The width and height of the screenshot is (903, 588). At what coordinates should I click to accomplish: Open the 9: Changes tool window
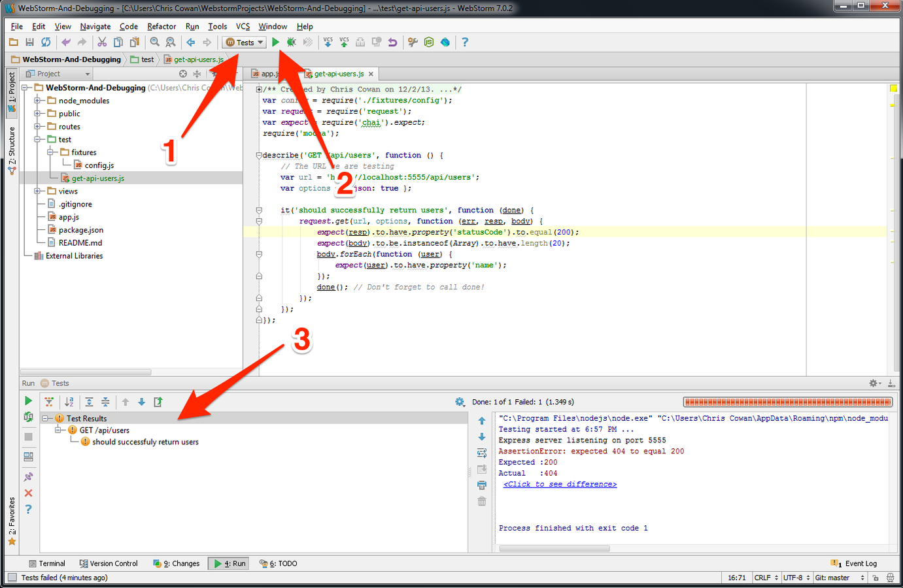pyautogui.click(x=177, y=563)
